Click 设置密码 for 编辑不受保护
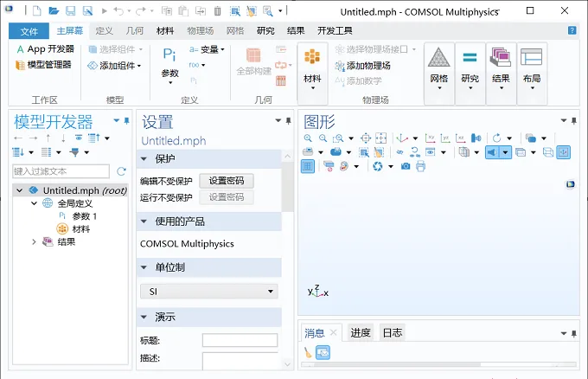 (x=227, y=181)
